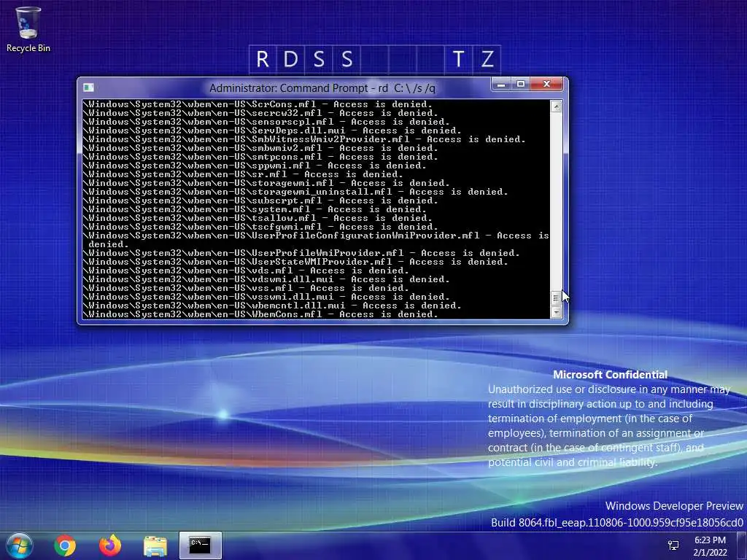Click the line containing storagewmi_uninstall.mfl
The width and height of the screenshot is (747, 560).
(295, 192)
